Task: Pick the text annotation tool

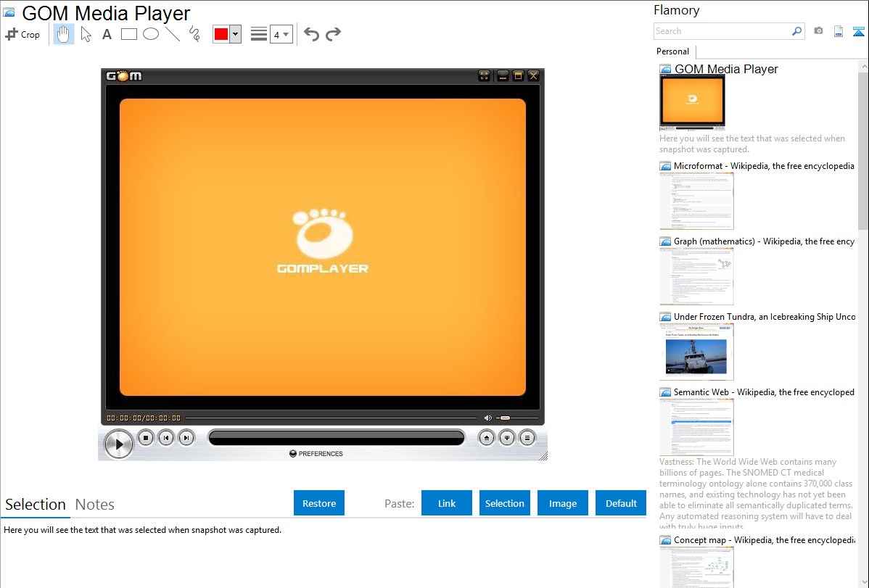Action: pos(107,34)
